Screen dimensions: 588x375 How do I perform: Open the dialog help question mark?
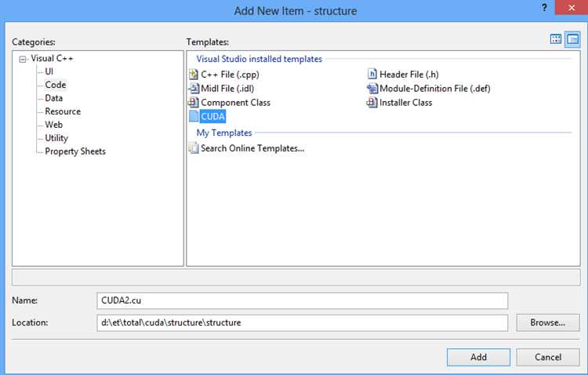coord(544,8)
